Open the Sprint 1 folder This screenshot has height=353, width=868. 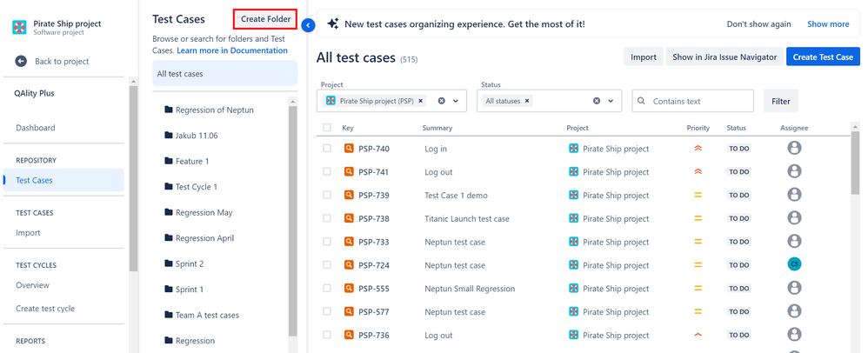[x=190, y=290]
